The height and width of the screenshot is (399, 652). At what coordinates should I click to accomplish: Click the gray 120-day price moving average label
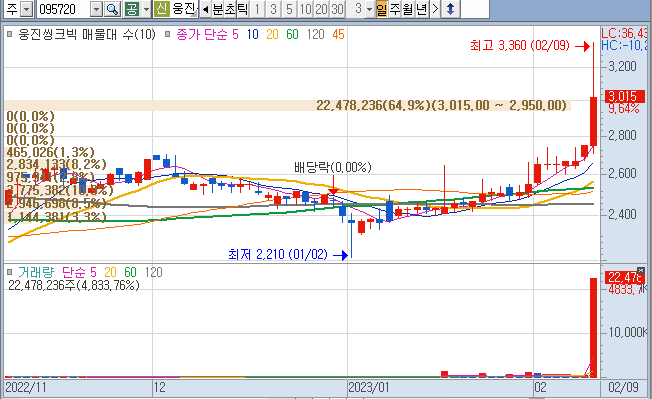click(316, 34)
